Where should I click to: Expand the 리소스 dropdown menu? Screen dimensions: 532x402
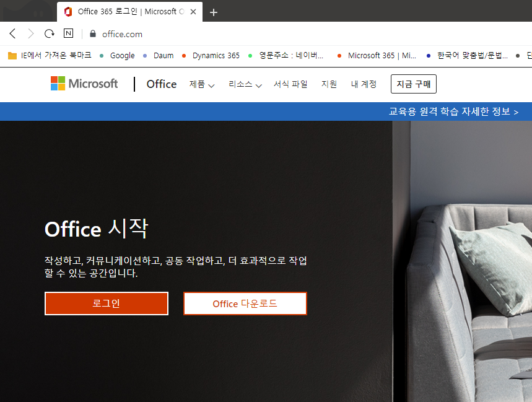point(245,84)
